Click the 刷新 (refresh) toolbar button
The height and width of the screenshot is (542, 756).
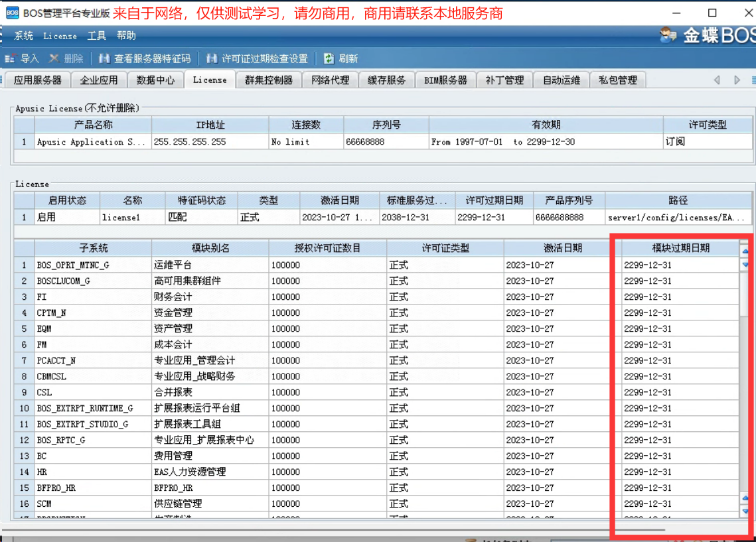[x=341, y=59]
